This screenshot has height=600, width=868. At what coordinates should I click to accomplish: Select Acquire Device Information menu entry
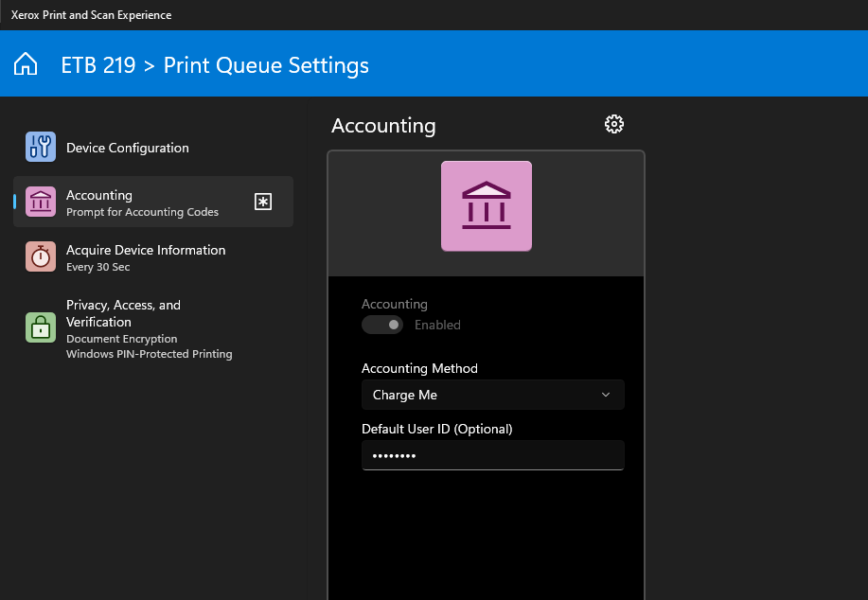pyautogui.click(x=146, y=250)
